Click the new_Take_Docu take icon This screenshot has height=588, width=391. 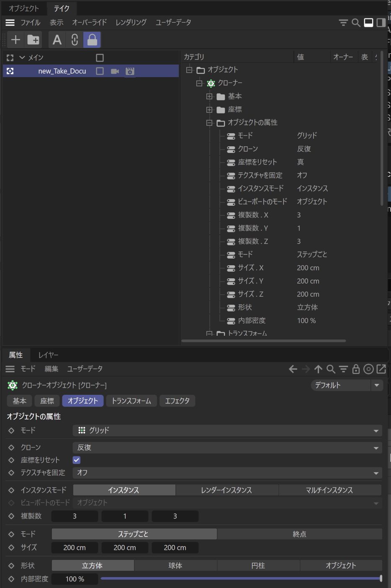[10, 71]
